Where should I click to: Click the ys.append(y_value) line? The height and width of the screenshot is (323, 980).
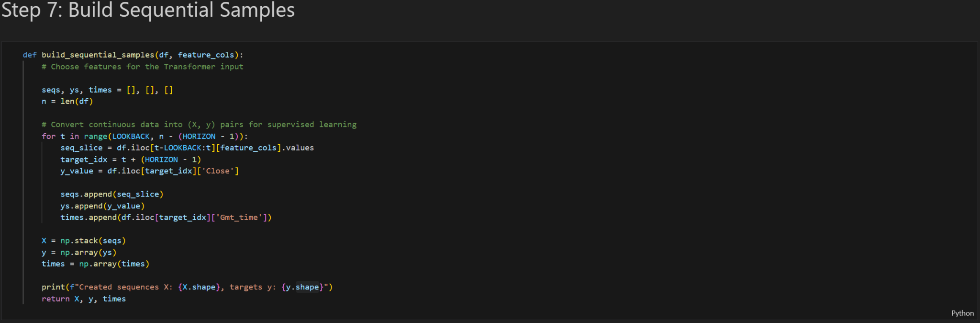[x=102, y=206]
